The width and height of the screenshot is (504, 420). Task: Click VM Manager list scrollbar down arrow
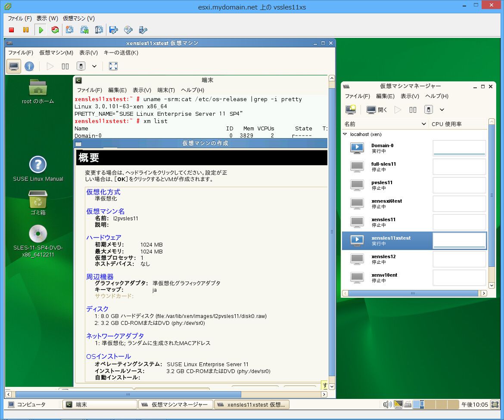(x=492, y=285)
